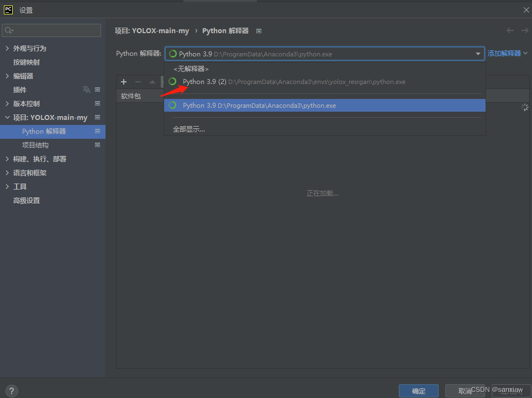Screen dimensions: 532x398
Task: Open the 按键映射 settings page
Action: [x=27, y=62]
